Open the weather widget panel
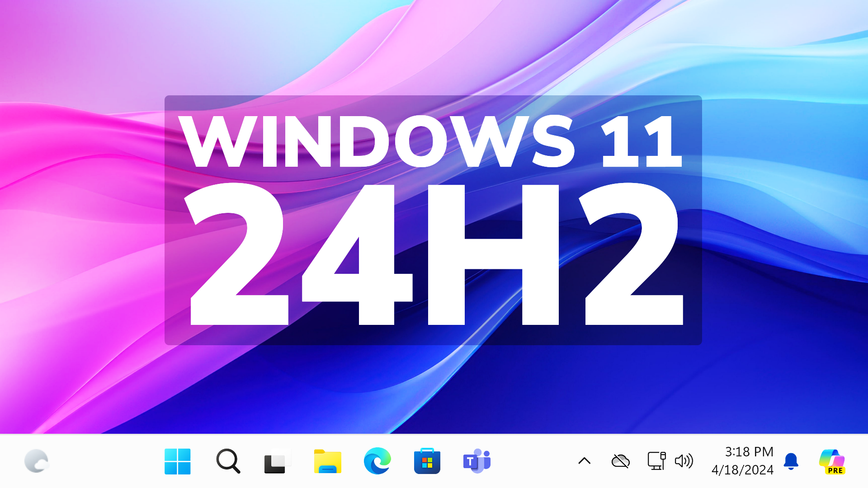The image size is (868, 488). [38, 461]
